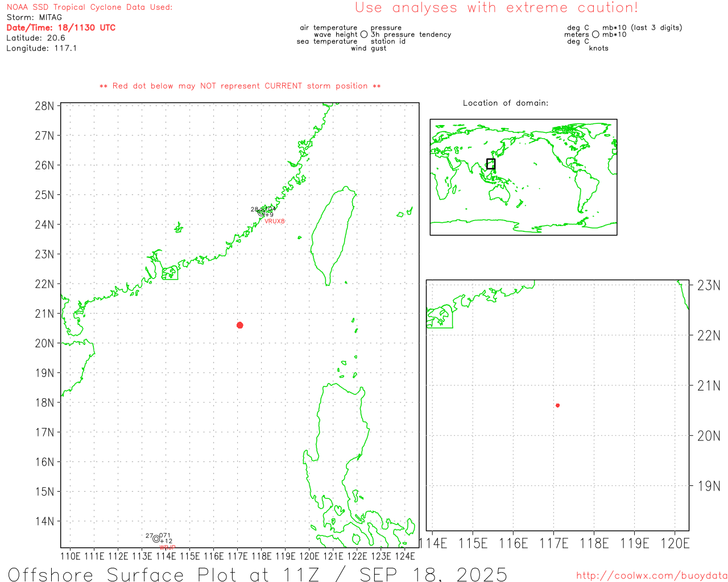Click the '117E' label on the zoomed map
Viewport: 728px width, 582px height.
[553, 543]
